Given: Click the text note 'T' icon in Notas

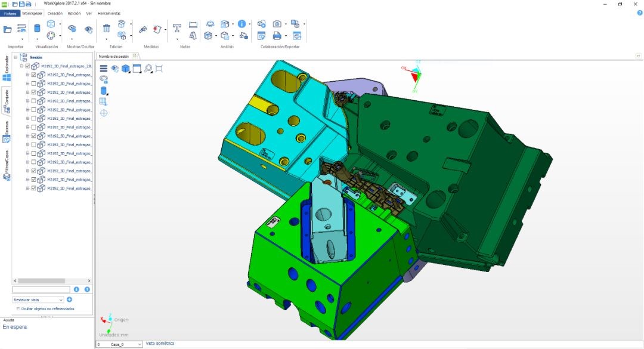Looking at the screenshot, I should click(x=177, y=28).
